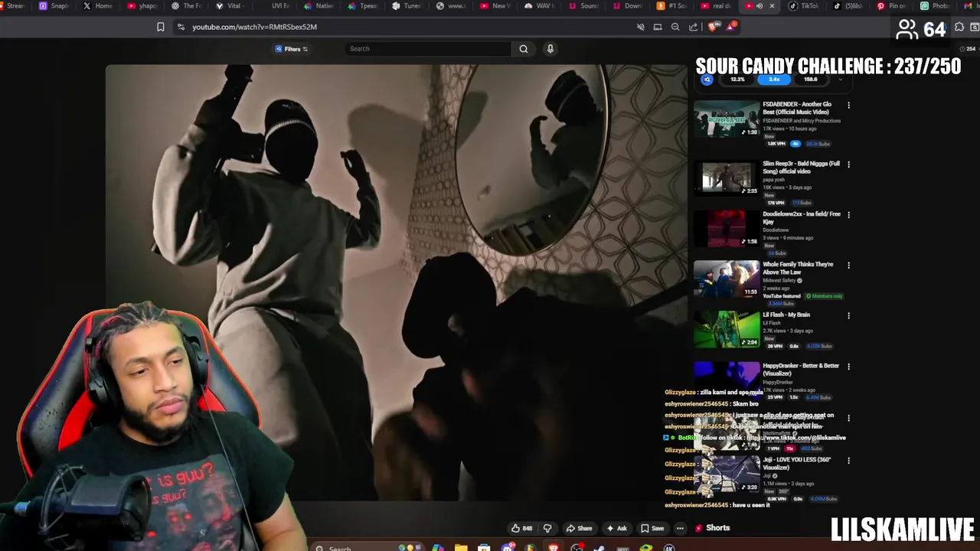Viewport: 980px width, 551px height.
Task: Open options menu for HappyDranker video
Action: click(848, 367)
